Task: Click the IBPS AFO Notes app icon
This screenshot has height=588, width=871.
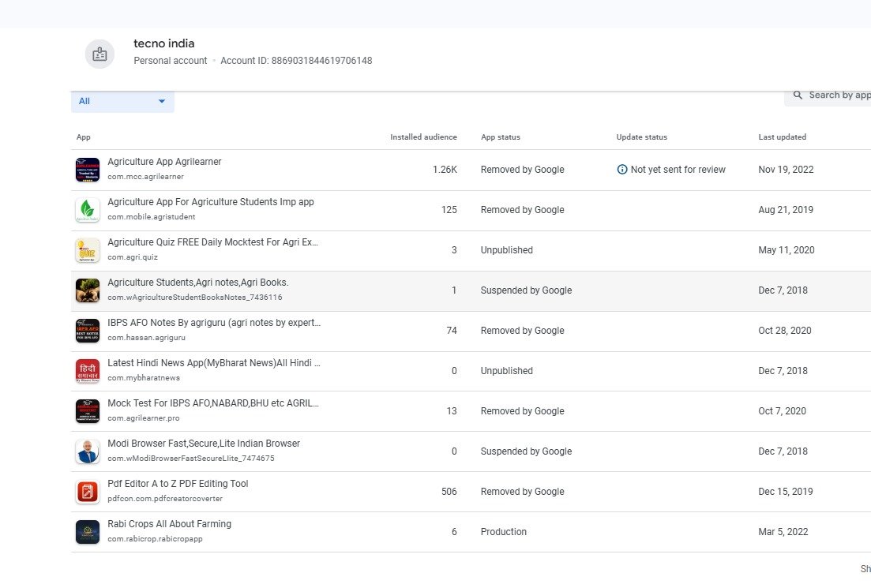Action: 88,331
